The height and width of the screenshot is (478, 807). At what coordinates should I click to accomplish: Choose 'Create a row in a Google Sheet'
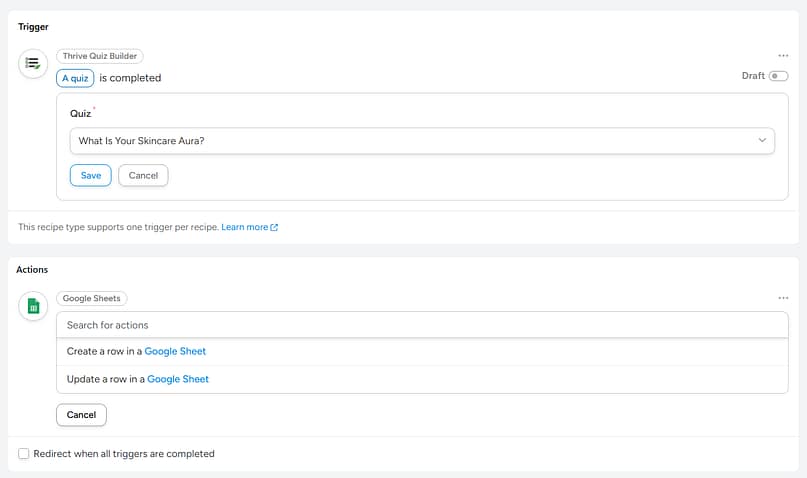tap(136, 351)
